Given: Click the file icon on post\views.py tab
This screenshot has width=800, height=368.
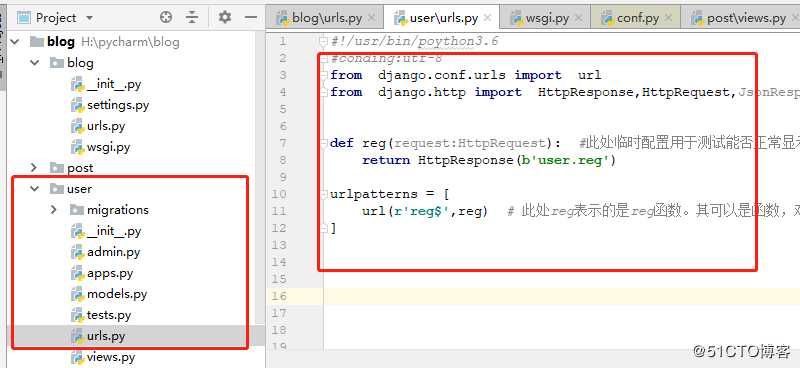Looking at the screenshot, I should pyautogui.click(x=698, y=18).
